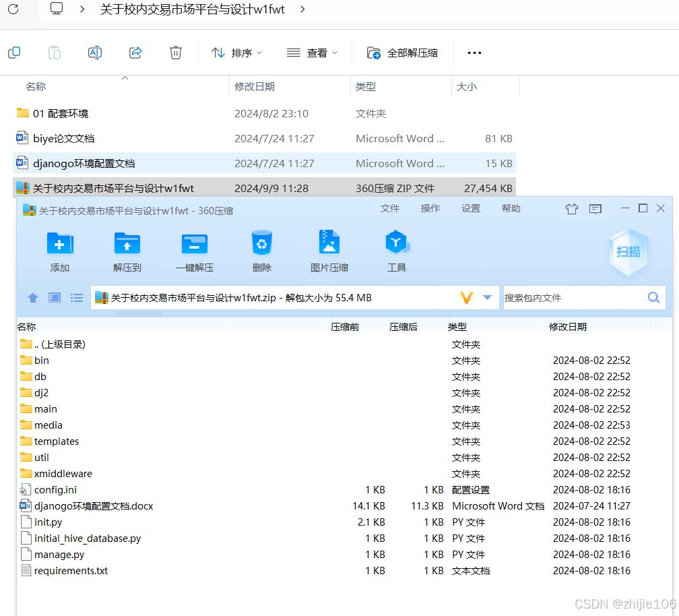
Task: Click the Delete trash icon in the Explorer toolbar
Action: 175,53
